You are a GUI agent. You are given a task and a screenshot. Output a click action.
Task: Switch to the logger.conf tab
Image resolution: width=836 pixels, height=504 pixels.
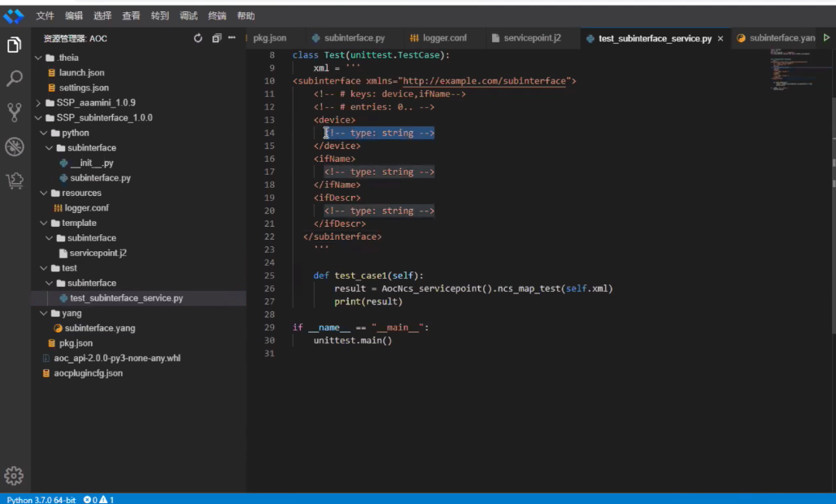click(x=439, y=38)
